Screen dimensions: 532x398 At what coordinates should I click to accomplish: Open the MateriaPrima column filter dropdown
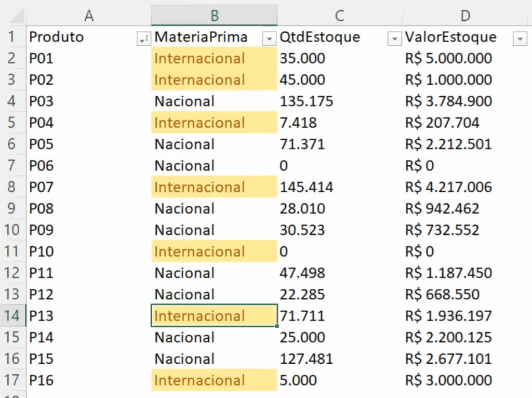[x=269, y=39]
